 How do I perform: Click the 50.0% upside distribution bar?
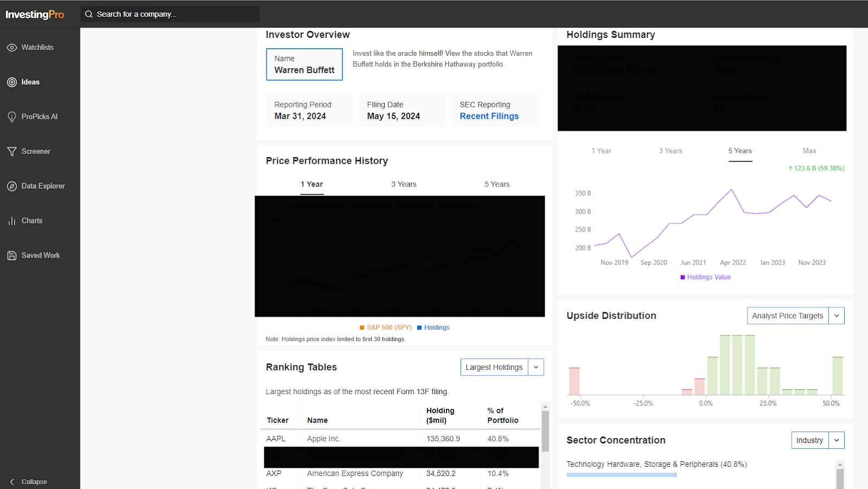[838, 376]
